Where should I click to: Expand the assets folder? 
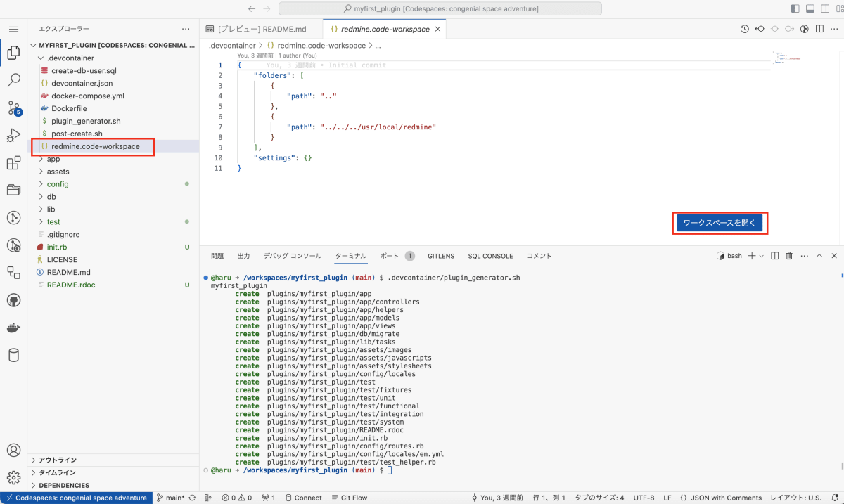(114, 172)
